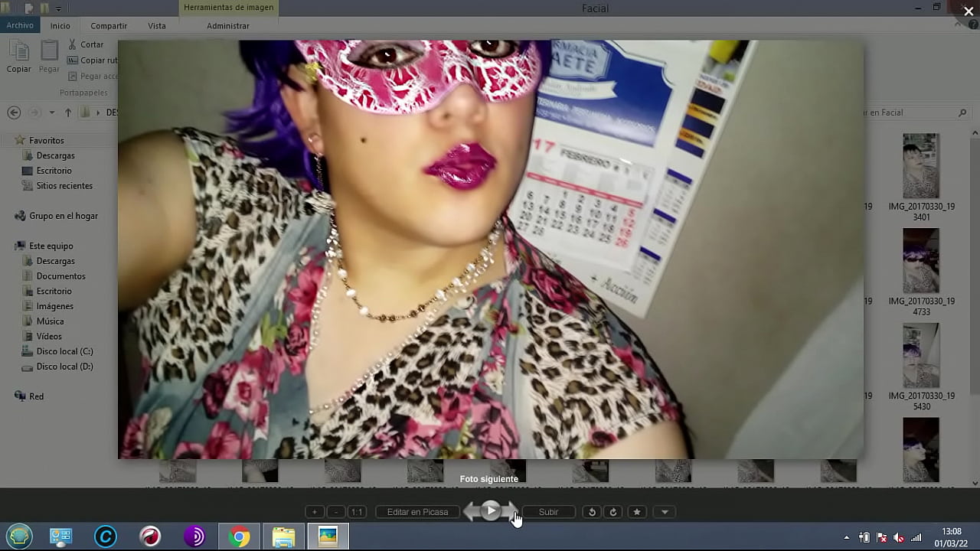Open the Archivo menu in Explorer
The height and width of the screenshot is (551, 980).
pos(20,25)
